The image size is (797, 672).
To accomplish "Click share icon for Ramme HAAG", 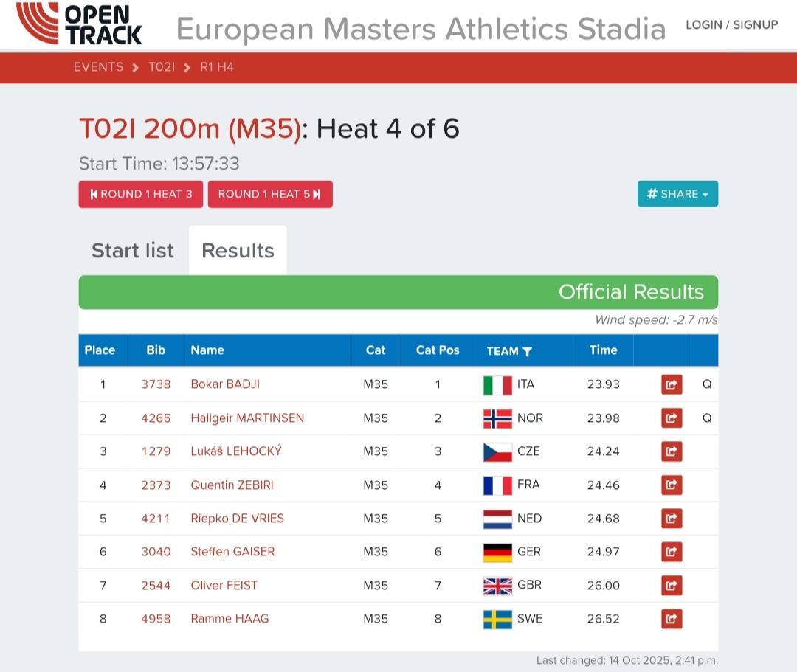I will pyautogui.click(x=671, y=619).
